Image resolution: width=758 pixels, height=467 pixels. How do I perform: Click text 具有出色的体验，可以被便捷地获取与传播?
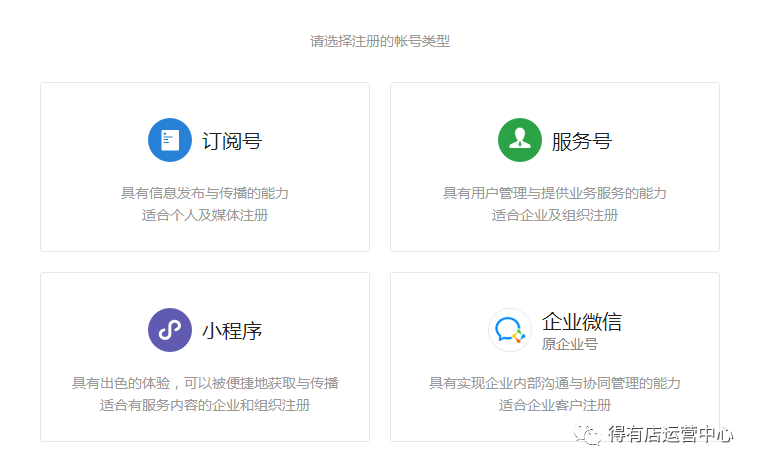click(x=205, y=383)
